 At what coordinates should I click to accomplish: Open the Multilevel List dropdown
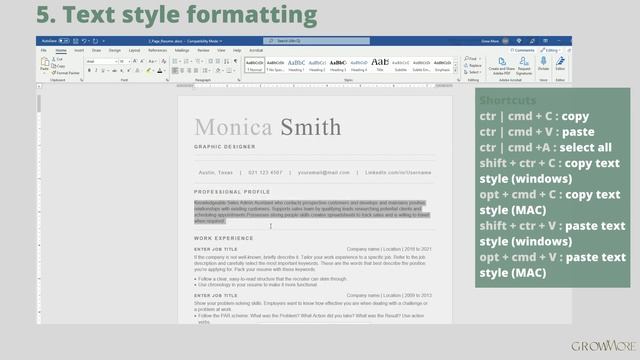202,61
